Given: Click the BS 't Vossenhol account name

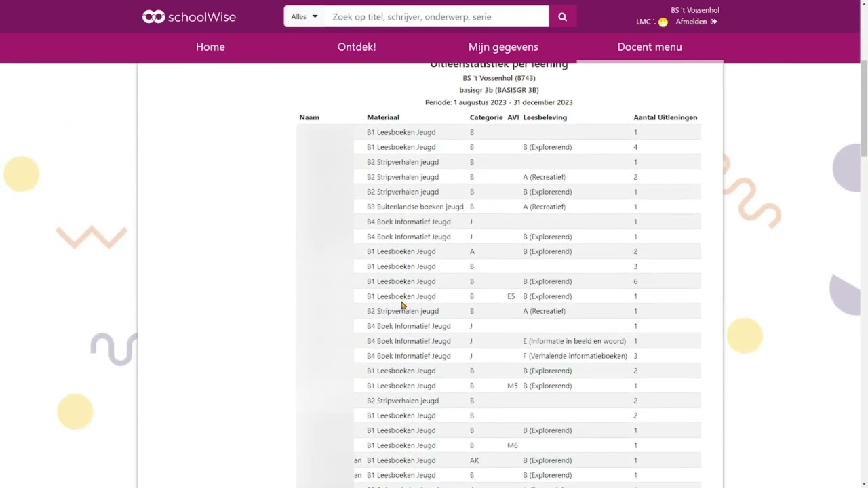Looking at the screenshot, I should point(695,10).
